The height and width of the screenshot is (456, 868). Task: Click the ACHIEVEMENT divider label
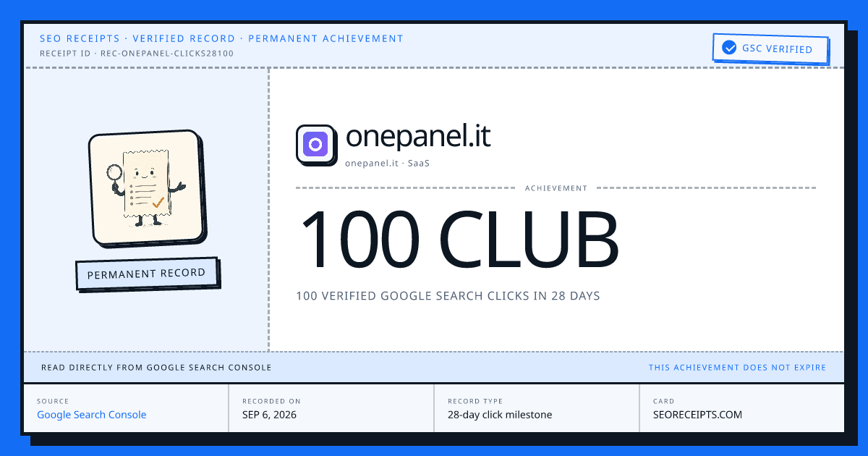point(556,188)
